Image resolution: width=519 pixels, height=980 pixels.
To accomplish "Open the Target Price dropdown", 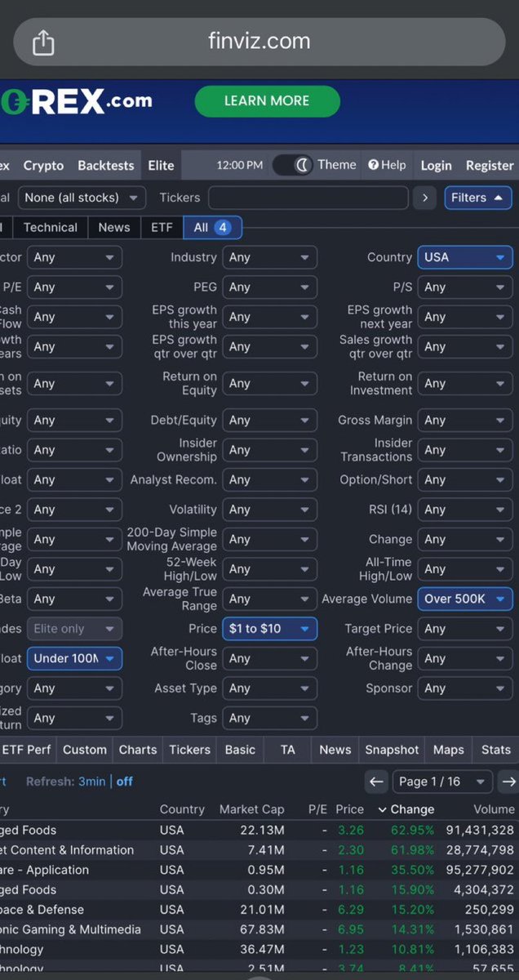I will pos(465,629).
